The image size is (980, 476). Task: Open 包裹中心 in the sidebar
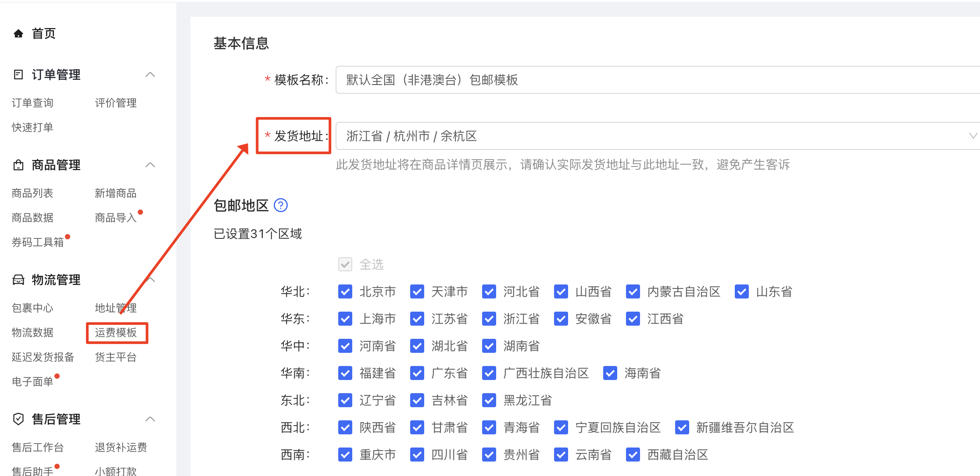click(32, 308)
